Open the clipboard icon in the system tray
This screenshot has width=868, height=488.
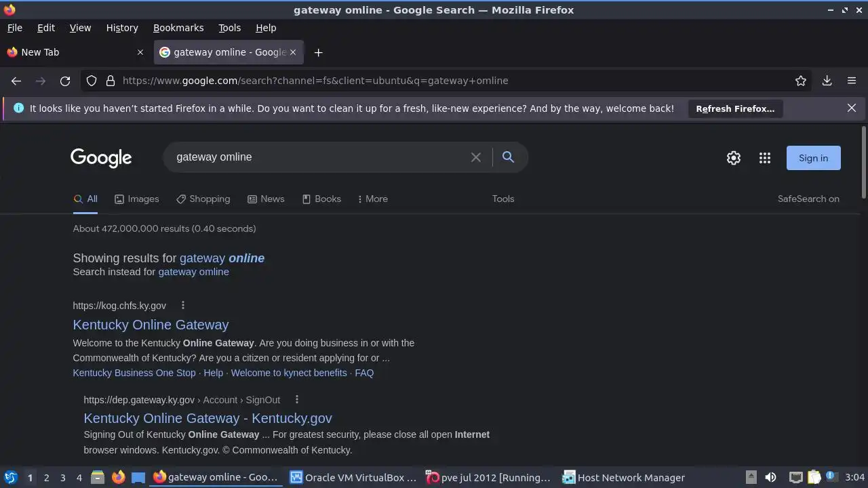click(814, 477)
